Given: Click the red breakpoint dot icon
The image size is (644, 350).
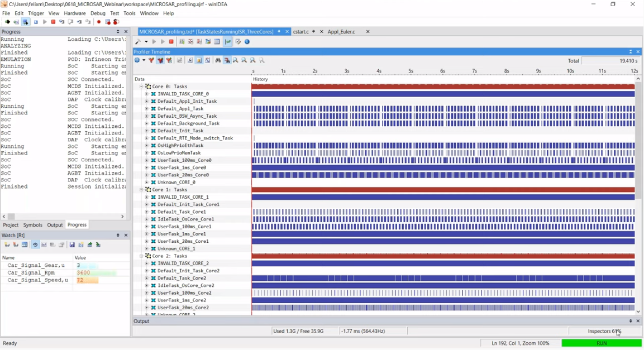Looking at the screenshot, I should tap(99, 22).
